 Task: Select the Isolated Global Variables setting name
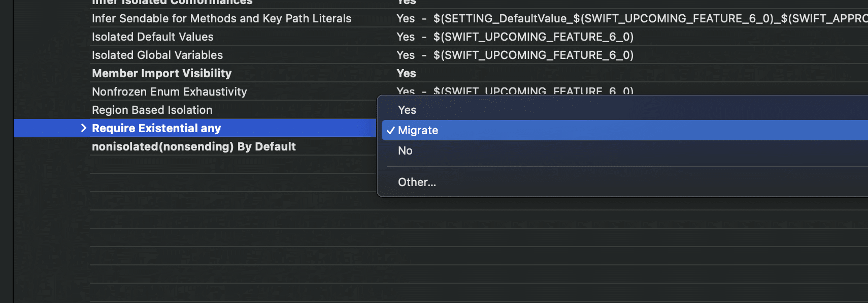coord(157,55)
